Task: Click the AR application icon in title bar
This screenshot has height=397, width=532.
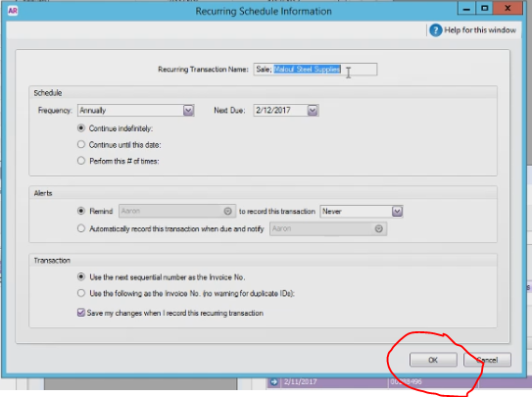Action: (13, 11)
